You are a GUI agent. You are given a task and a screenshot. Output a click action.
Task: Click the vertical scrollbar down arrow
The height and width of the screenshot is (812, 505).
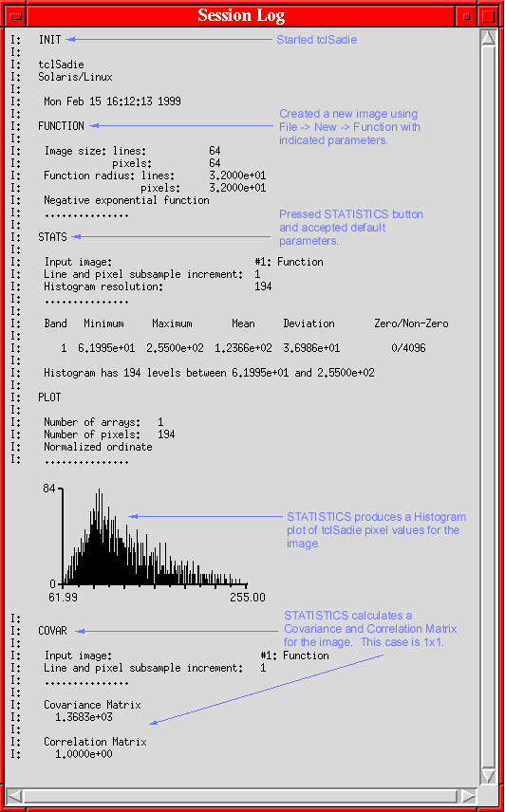pyautogui.click(x=489, y=775)
